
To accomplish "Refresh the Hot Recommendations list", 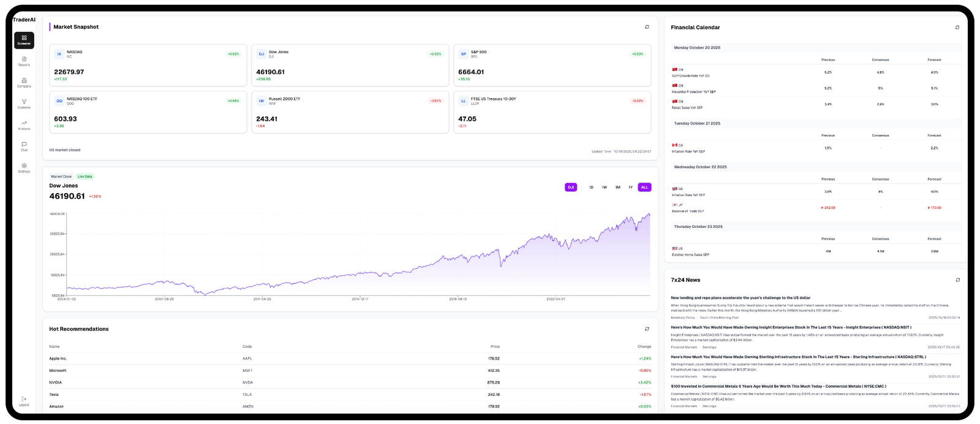I will pos(647,329).
